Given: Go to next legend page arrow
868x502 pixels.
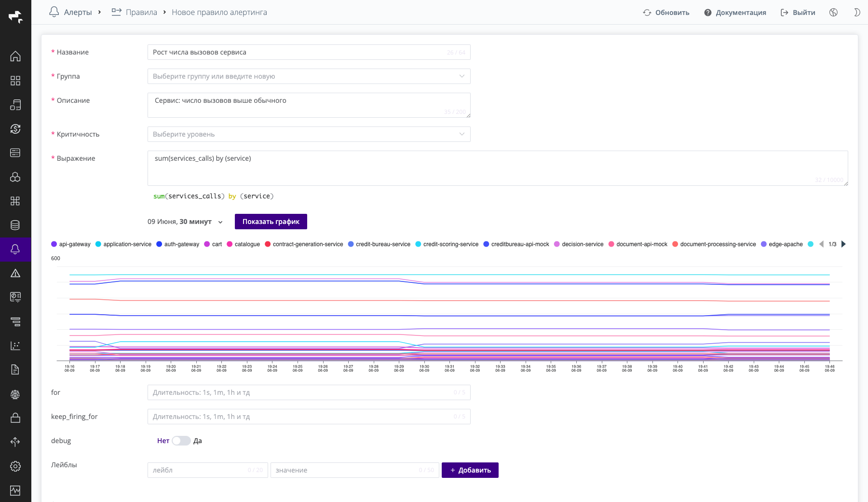Looking at the screenshot, I should pyautogui.click(x=843, y=244).
